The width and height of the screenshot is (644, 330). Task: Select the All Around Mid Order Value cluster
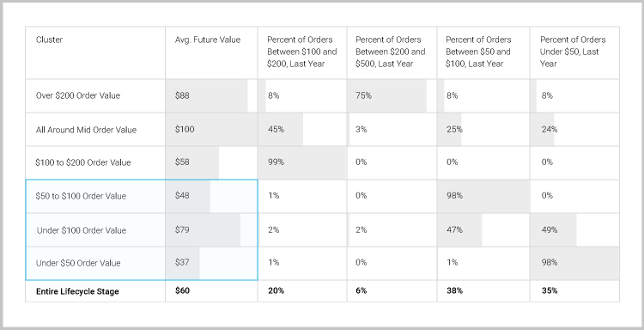86,130
